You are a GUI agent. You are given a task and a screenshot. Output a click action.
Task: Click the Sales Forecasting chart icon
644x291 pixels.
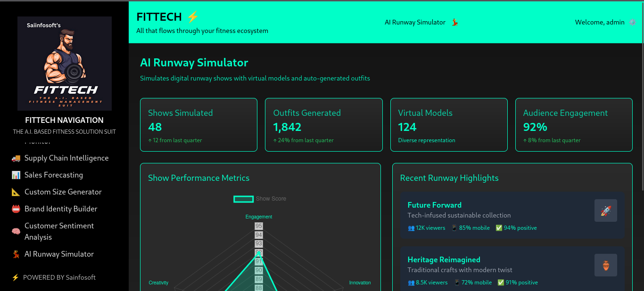tap(16, 175)
